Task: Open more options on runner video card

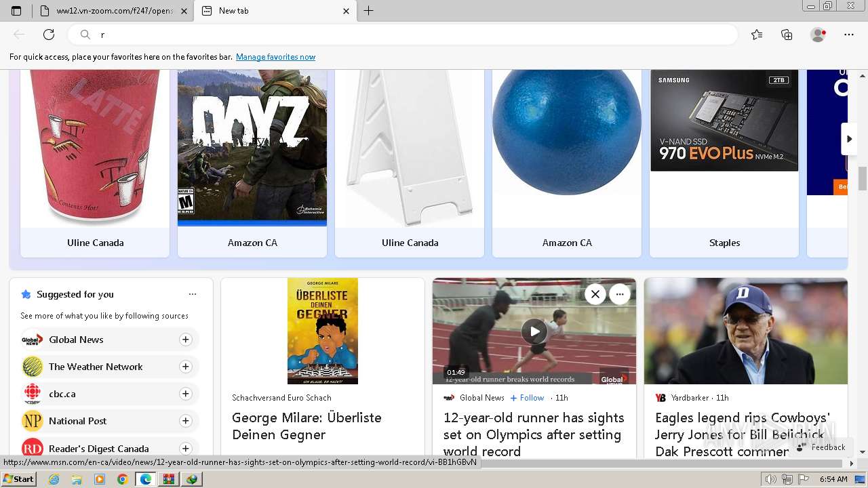Action: (x=620, y=294)
